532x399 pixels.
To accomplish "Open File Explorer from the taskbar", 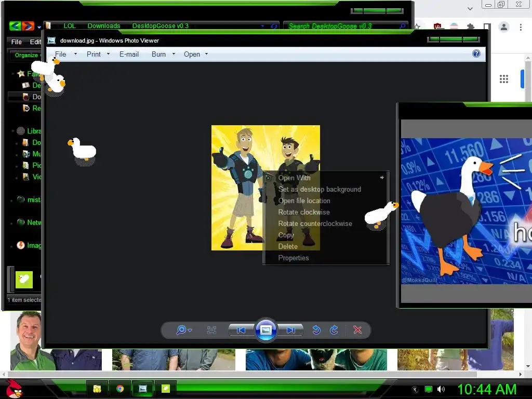I will (97, 389).
